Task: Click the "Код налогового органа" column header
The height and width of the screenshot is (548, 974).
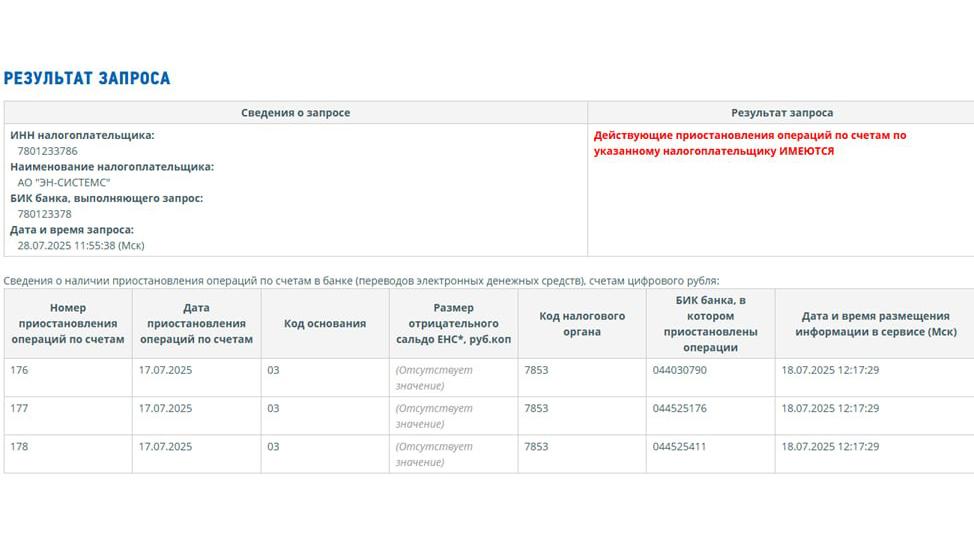Action: coord(581,324)
